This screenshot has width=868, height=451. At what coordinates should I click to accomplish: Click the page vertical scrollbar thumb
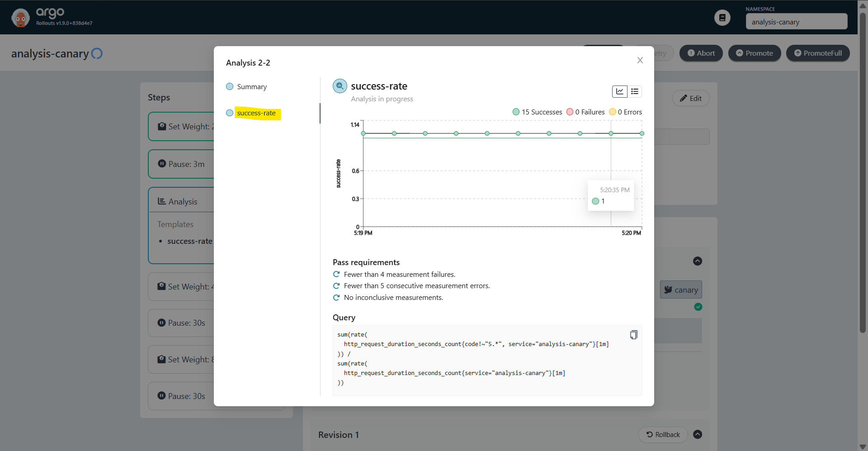863,172
